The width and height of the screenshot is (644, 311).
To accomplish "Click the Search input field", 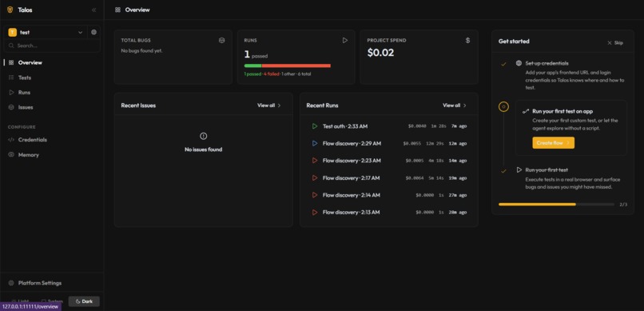I will 52,46.
